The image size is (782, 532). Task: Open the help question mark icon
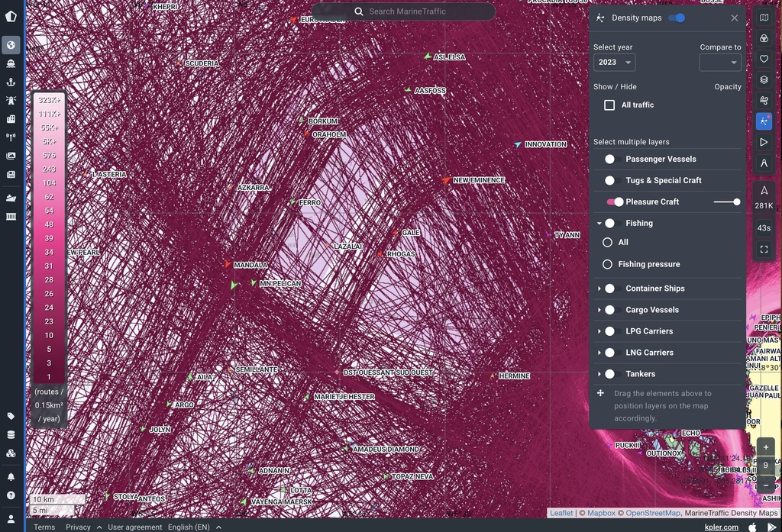point(11,495)
